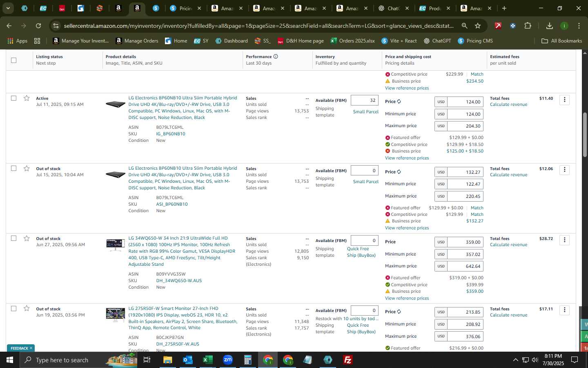Edit available quantity field showing 32
This screenshot has height=368, width=588.
click(x=365, y=100)
